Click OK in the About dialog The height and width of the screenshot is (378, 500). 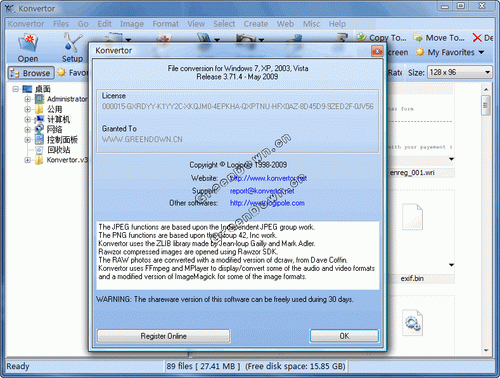tap(344, 336)
